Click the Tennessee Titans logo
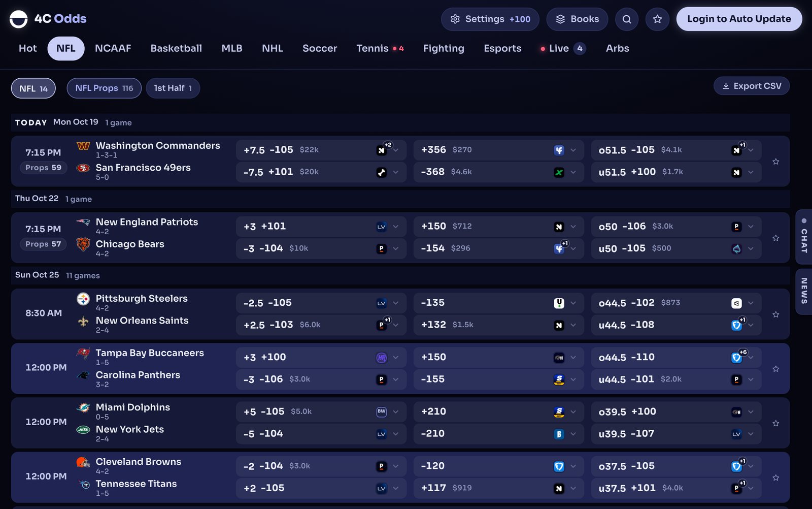Screen dimensions: 812x509 tap(85, 485)
